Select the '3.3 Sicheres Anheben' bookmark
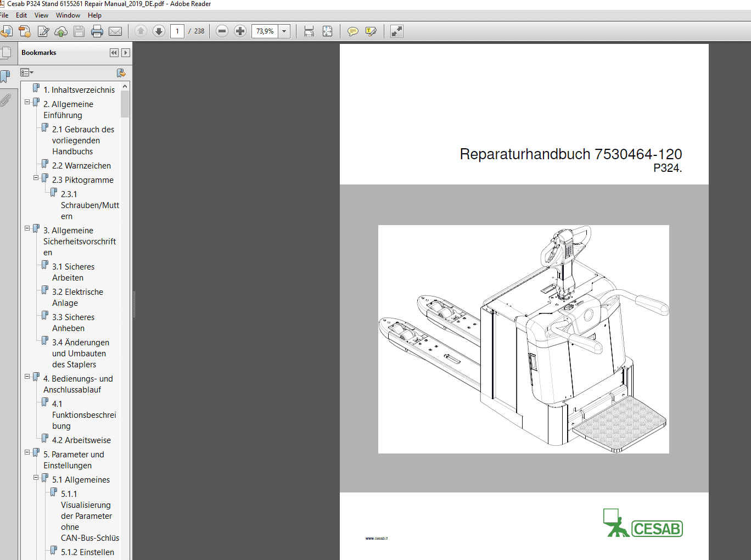The height and width of the screenshot is (560, 751). tap(73, 323)
